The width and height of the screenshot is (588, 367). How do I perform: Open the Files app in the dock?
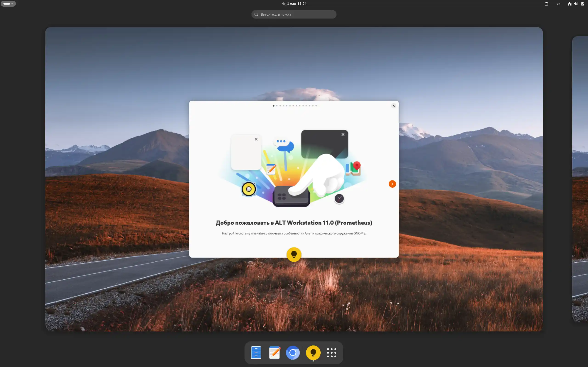click(x=256, y=353)
